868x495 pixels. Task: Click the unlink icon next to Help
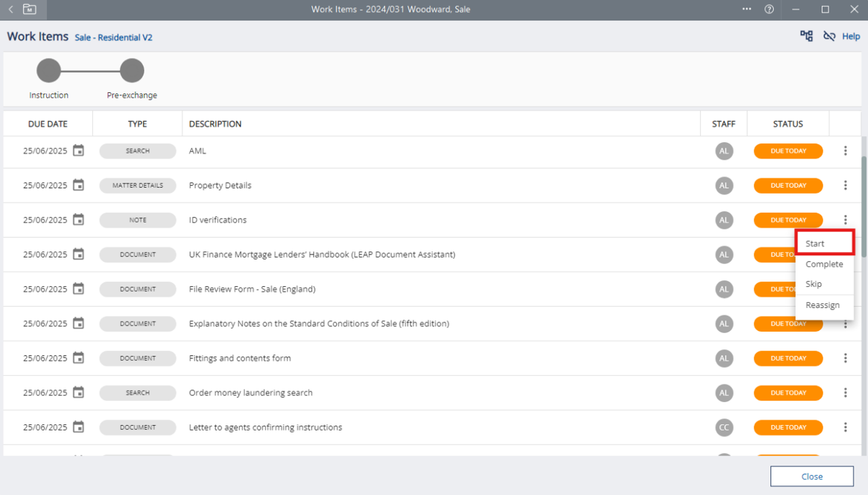coord(829,36)
